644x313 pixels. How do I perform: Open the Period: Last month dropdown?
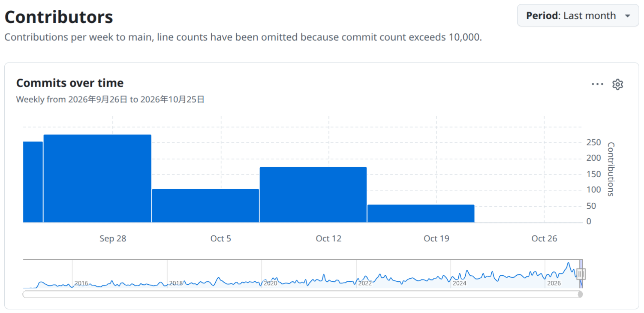click(578, 16)
